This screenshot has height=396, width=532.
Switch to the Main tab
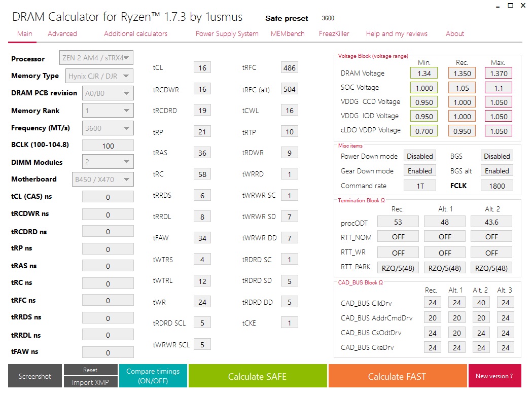[25, 33]
